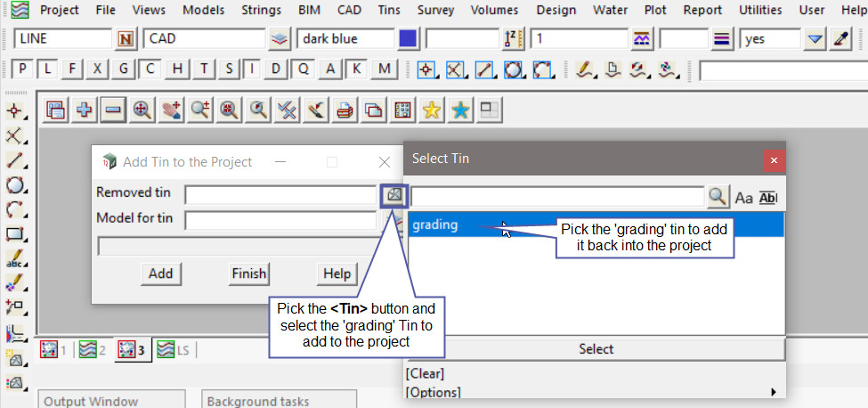Image resolution: width=868 pixels, height=408 pixels.
Task: Click the blue plus add-model-to-view icon
Action: pos(85,110)
